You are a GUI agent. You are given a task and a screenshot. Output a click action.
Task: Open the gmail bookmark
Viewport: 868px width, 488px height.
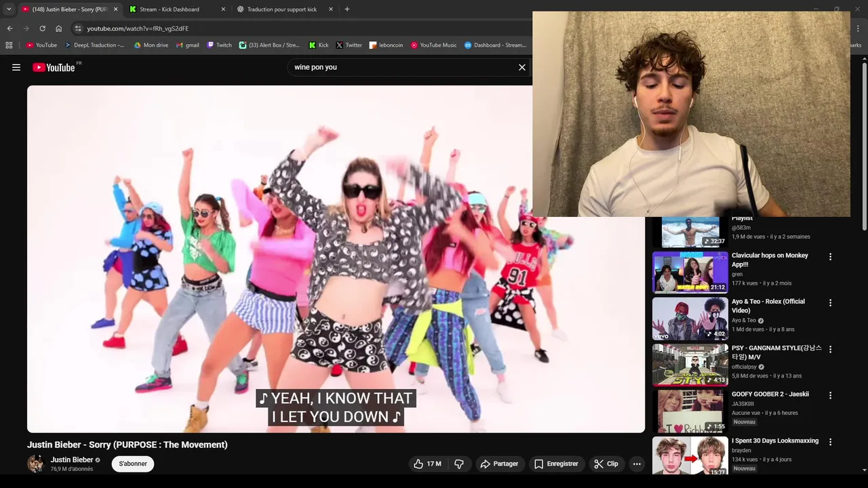(x=188, y=45)
